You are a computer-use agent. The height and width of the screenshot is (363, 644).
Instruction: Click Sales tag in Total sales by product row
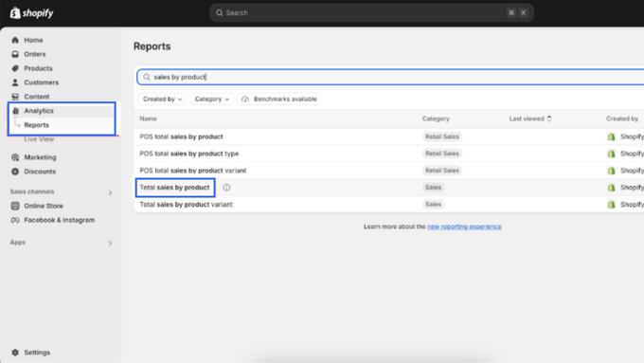[433, 188]
